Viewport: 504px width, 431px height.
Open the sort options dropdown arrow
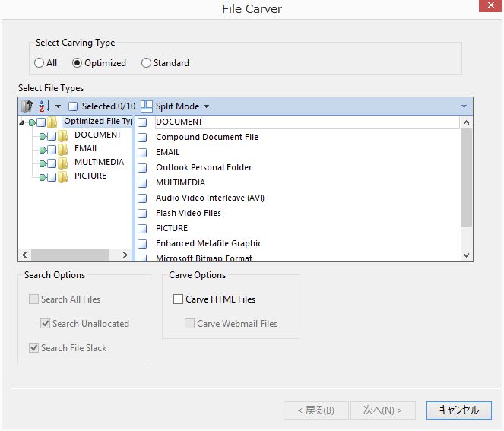59,106
